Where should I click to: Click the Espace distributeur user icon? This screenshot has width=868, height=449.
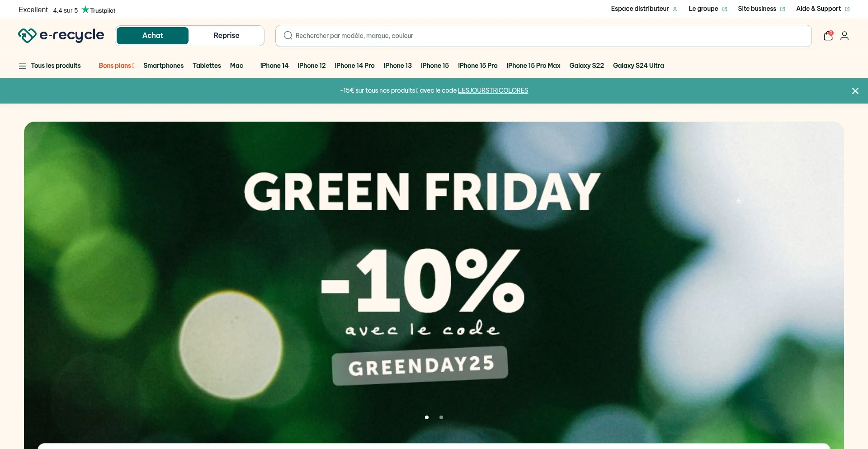point(675,9)
